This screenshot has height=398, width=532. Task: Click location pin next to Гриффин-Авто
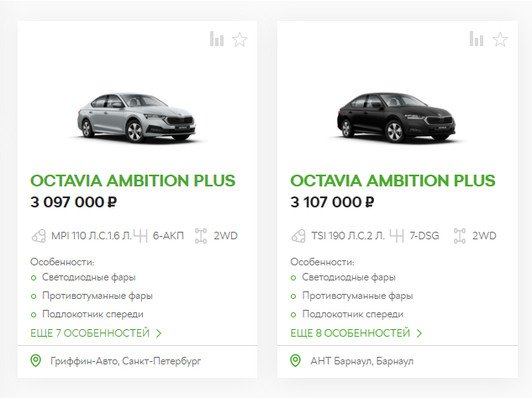point(35,361)
